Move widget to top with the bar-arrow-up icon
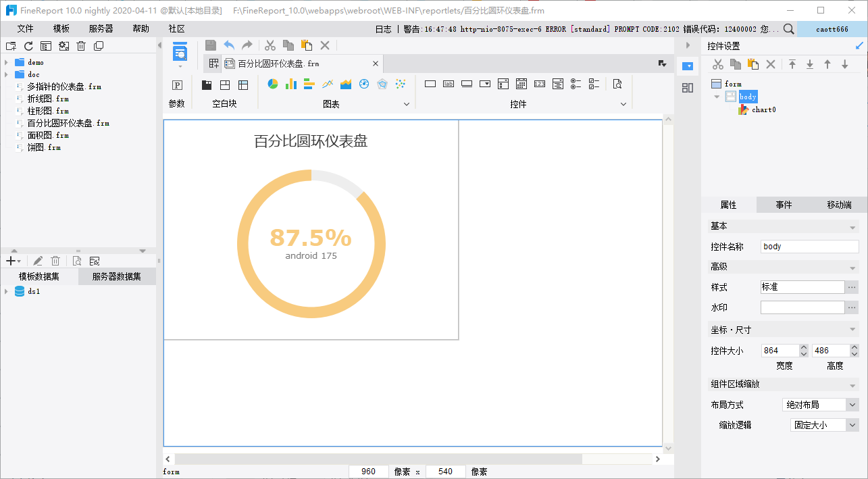The image size is (868, 479). pos(792,64)
